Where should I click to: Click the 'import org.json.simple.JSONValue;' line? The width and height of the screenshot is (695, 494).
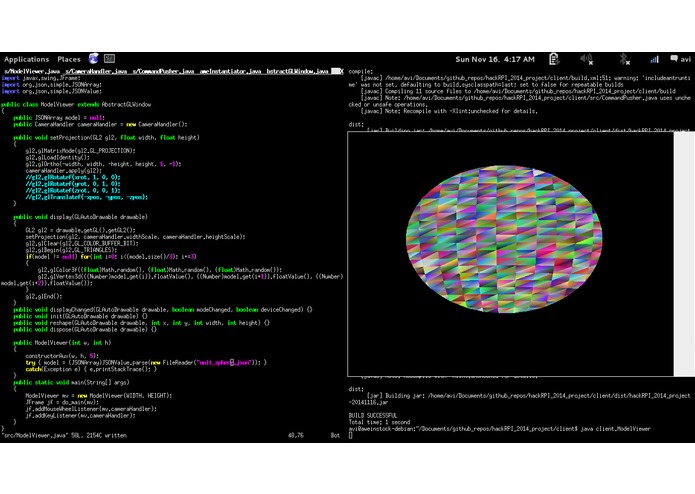(51, 91)
